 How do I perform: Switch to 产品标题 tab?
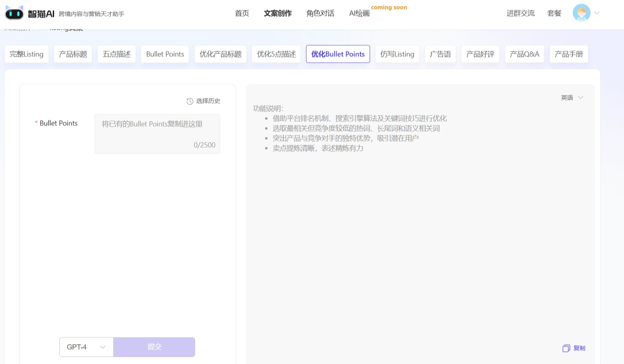pos(73,54)
